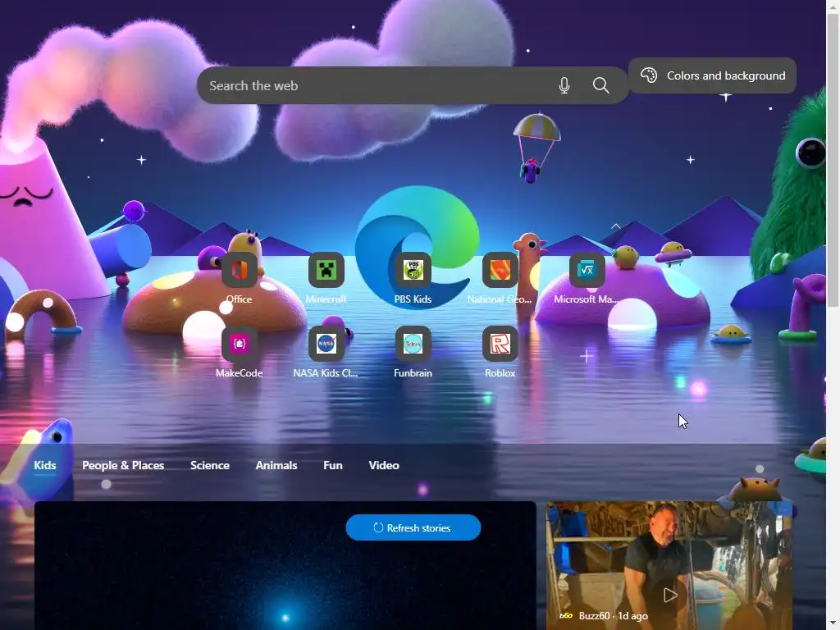Open the Minecraft quick link tile

(326, 270)
